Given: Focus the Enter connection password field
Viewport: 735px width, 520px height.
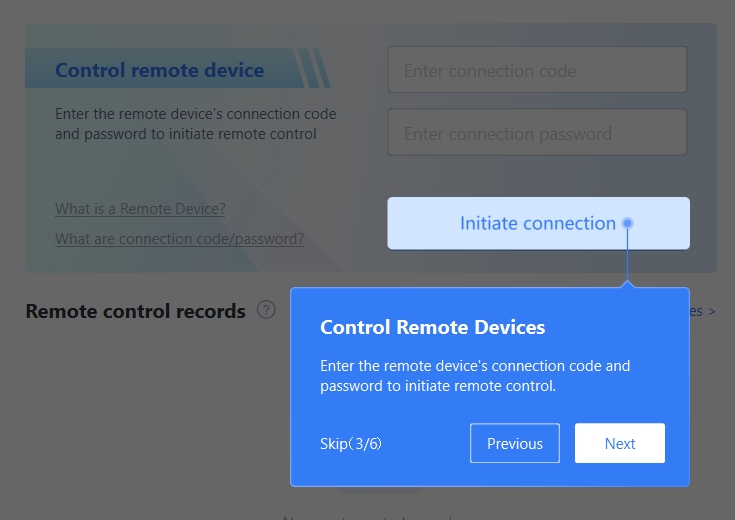Looking at the screenshot, I should pos(538,132).
